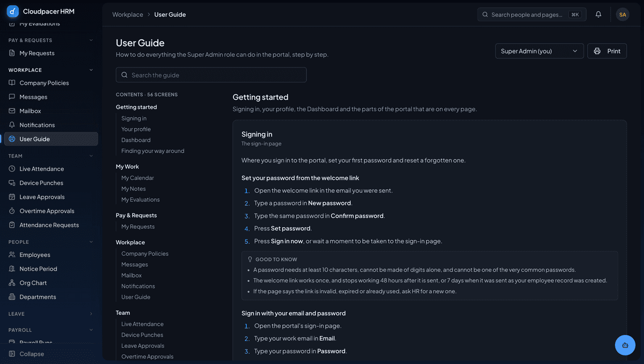644x364 pixels.
Task: Open Mailbox in guide contents
Action: pos(131,275)
